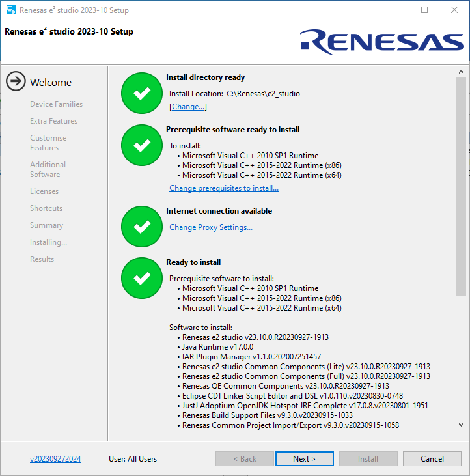The image size is (470, 476).
Task: Click the Internet connection available checkmark icon
Action: pos(141,227)
